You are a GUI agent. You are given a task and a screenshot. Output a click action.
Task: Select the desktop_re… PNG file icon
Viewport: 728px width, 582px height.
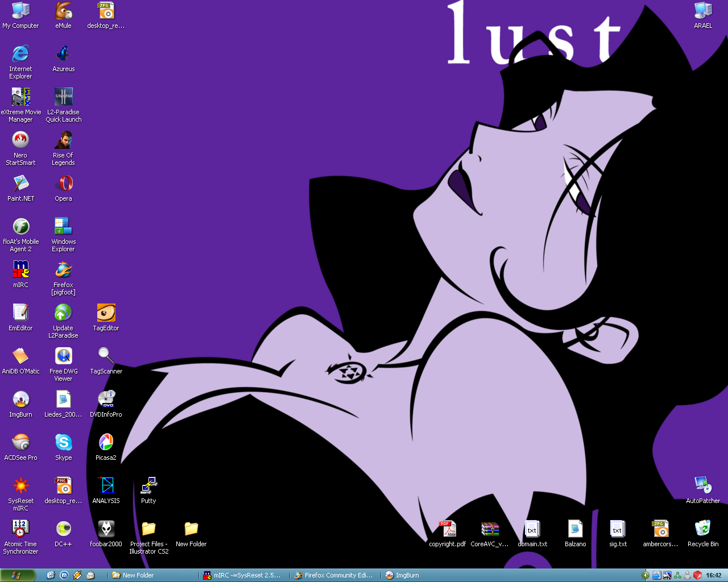pyautogui.click(x=63, y=490)
